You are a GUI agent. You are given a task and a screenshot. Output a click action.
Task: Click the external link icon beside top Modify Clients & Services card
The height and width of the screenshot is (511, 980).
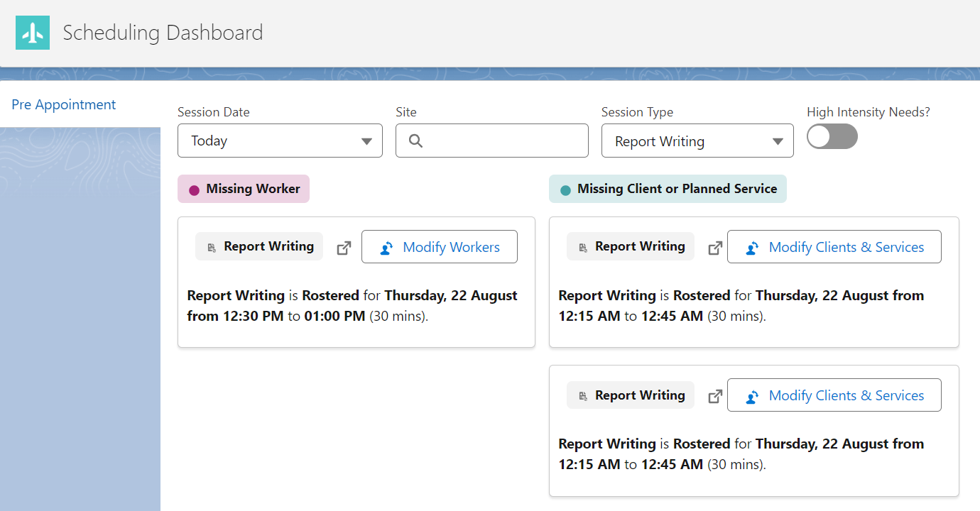[715, 247]
